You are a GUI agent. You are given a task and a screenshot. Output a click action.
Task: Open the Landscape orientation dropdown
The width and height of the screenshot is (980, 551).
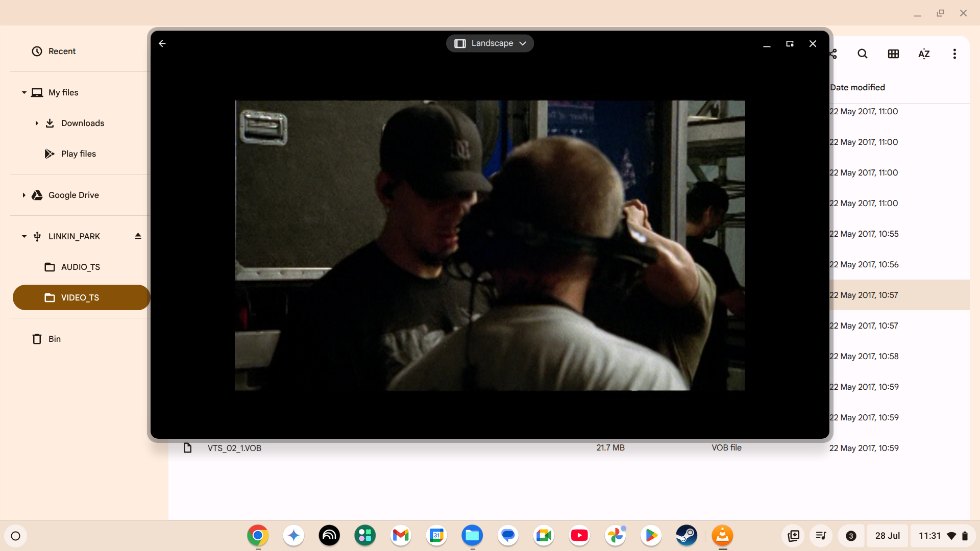pos(490,43)
